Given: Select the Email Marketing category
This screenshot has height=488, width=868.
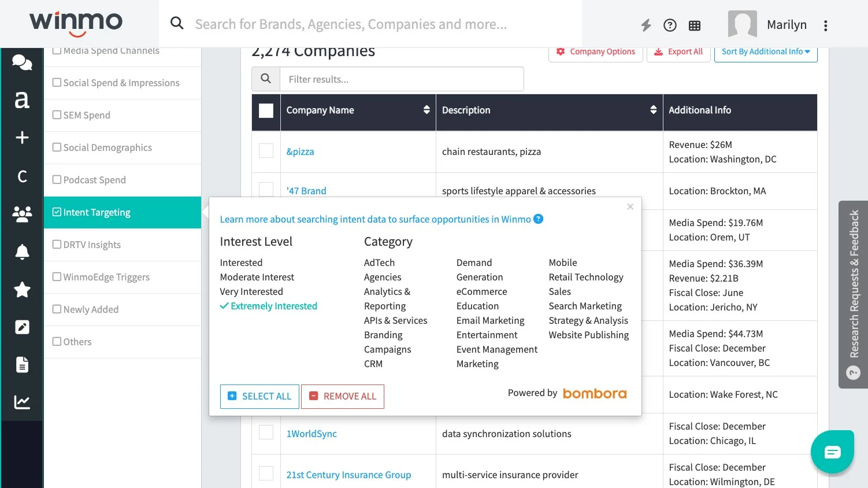Looking at the screenshot, I should click(x=490, y=320).
